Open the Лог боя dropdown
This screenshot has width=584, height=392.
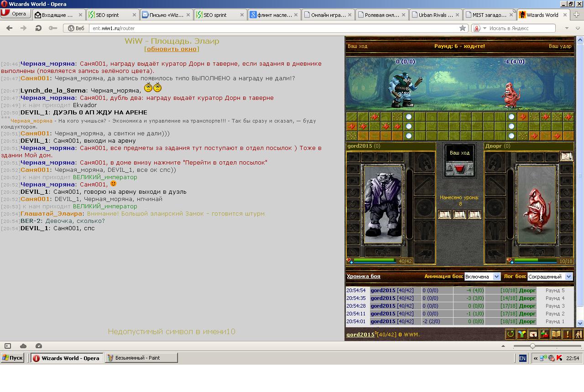coord(550,277)
